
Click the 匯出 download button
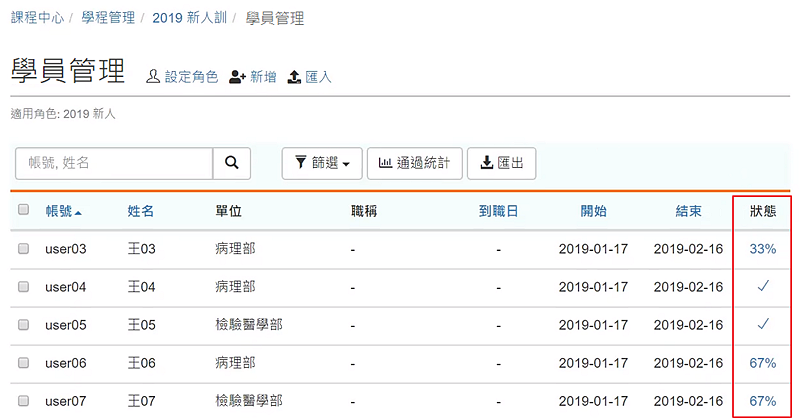tap(501, 163)
